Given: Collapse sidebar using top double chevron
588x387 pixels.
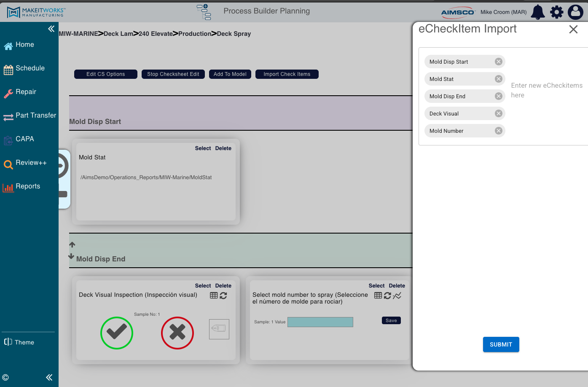Looking at the screenshot, I should pyautogui.click(x=51, y=29).
